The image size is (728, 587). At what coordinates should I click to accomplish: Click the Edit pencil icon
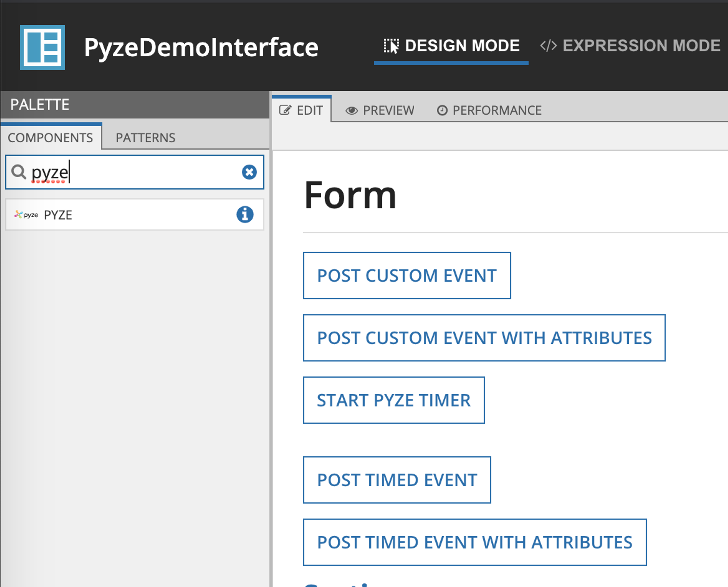(x=285, y=110)
